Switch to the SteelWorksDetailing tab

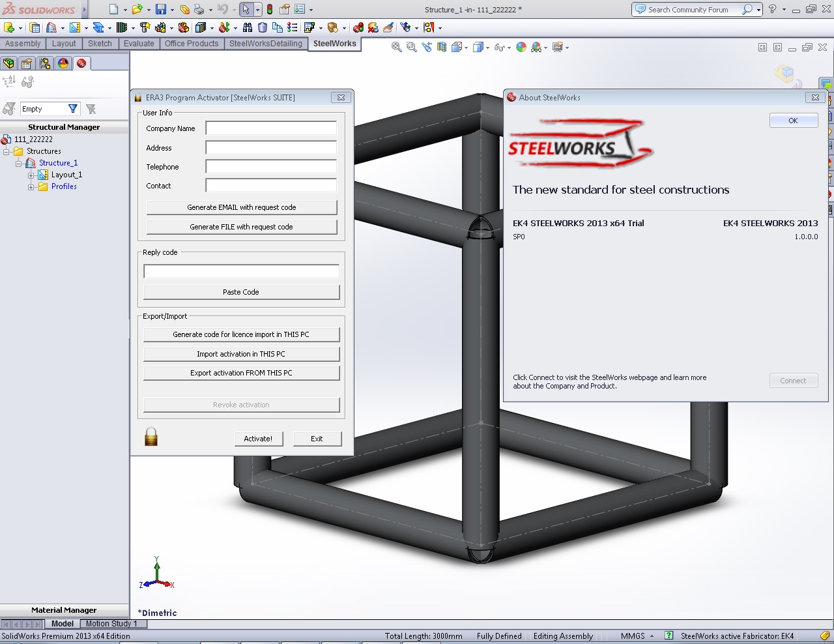pyautogui.click(x=266, y=44)
